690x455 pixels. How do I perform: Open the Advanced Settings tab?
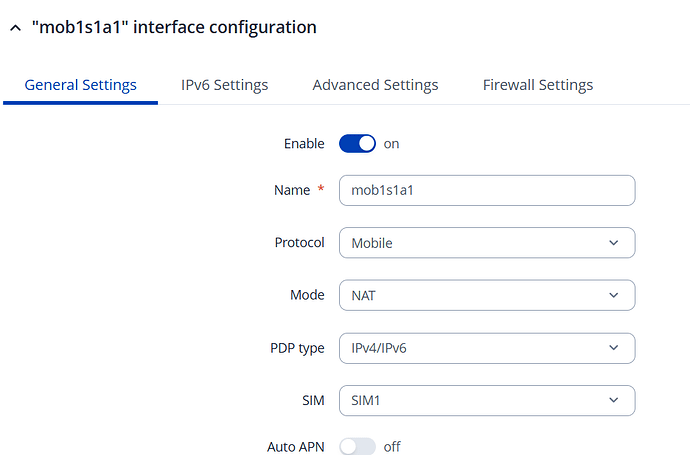tap(375, 85)
